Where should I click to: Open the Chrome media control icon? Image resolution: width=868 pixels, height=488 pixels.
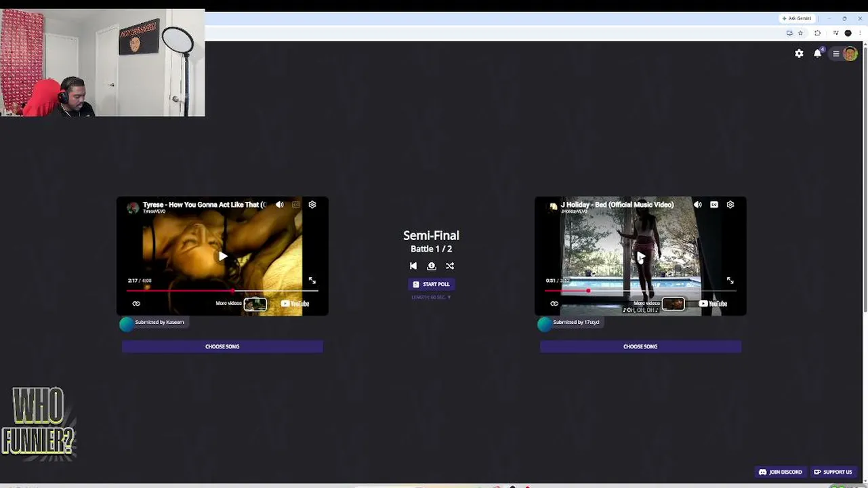(835, 33)
